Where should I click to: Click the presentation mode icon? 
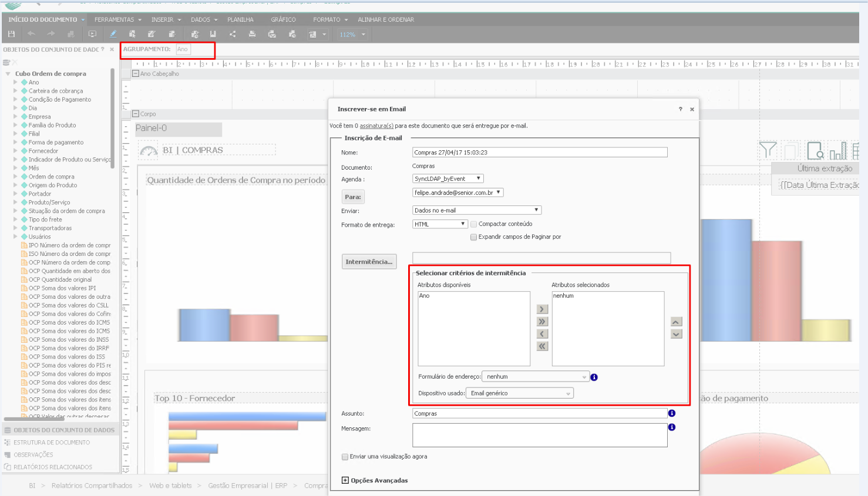click(92, 34)
